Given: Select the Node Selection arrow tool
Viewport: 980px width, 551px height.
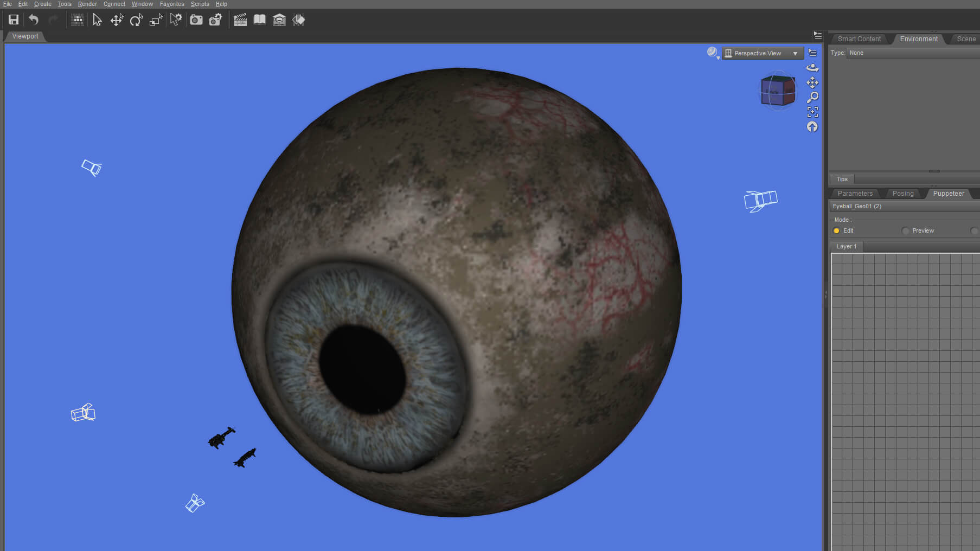Looking at the screenshot, I should coord(97,20).
